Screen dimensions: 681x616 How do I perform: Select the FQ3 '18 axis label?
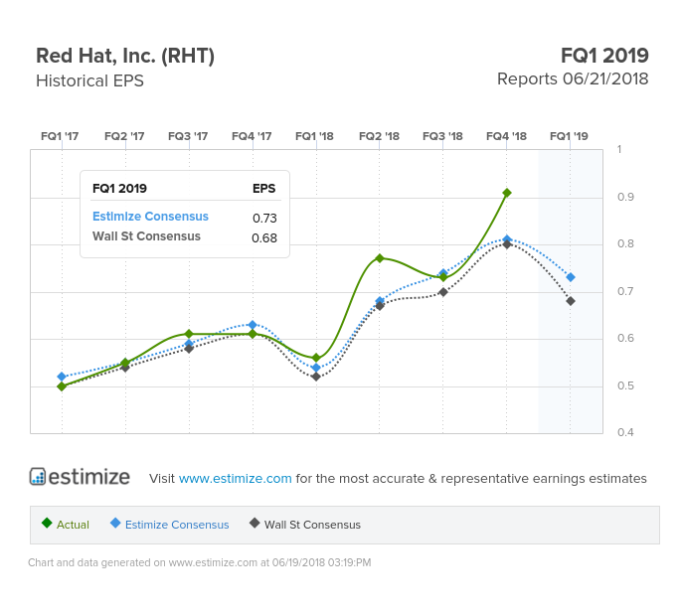(x=442, y=136)
